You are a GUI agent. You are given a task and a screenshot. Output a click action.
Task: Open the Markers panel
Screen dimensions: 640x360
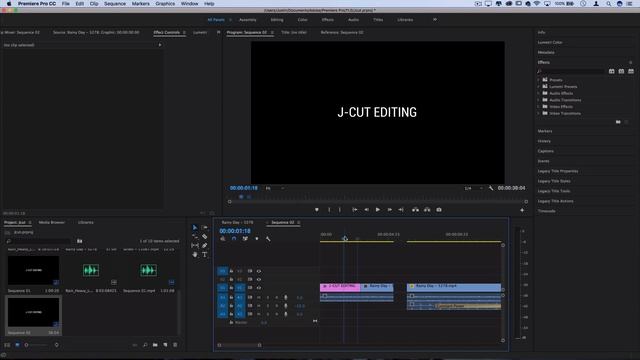tap(545, 131)
